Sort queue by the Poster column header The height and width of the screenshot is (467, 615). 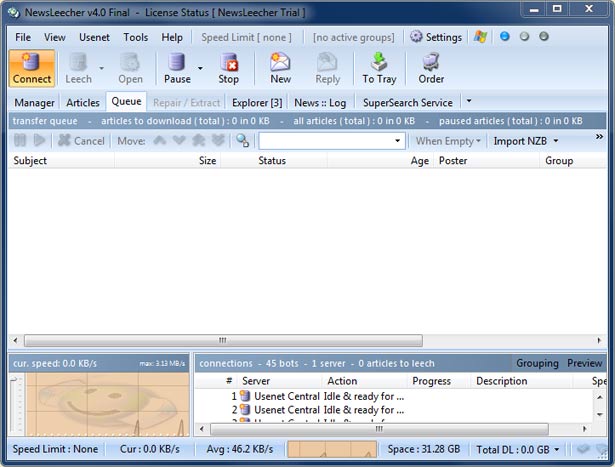pos(487,161)
